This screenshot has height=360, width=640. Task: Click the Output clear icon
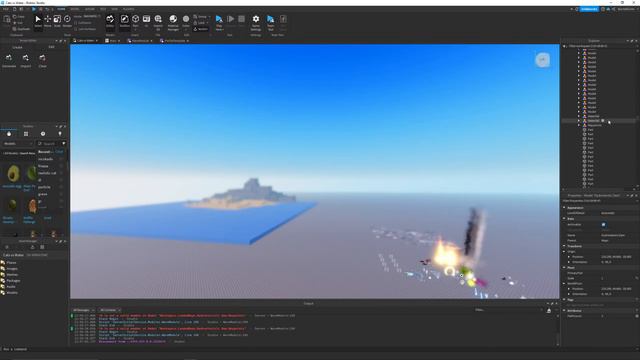tap(549, 311)
